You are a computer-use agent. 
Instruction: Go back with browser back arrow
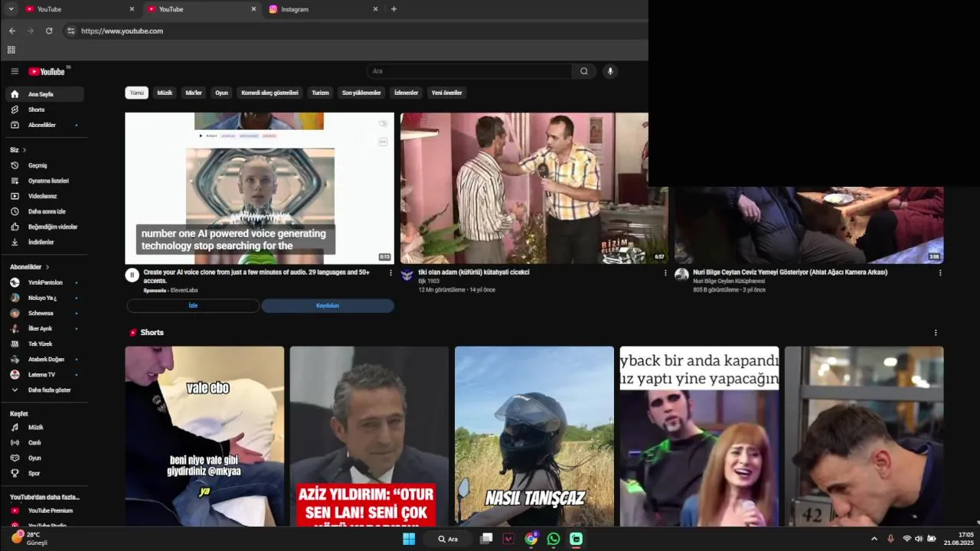tap(11, 31)
